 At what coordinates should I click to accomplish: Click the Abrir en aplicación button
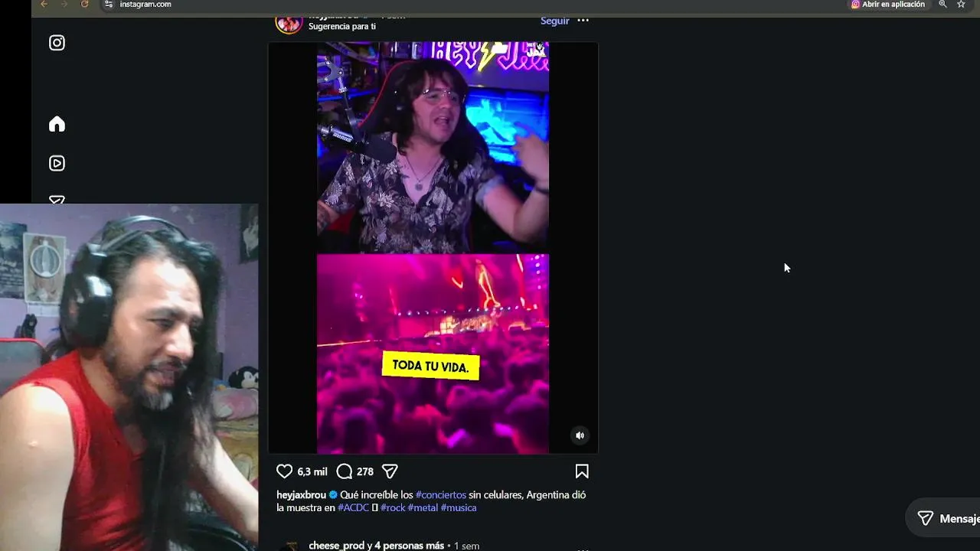[x=887, y=5]
